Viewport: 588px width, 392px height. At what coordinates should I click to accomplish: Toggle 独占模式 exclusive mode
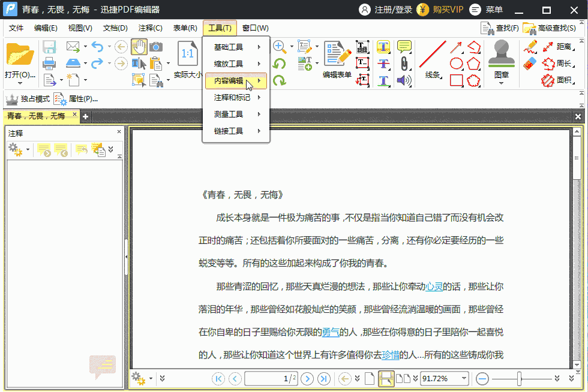coord(28,99)
